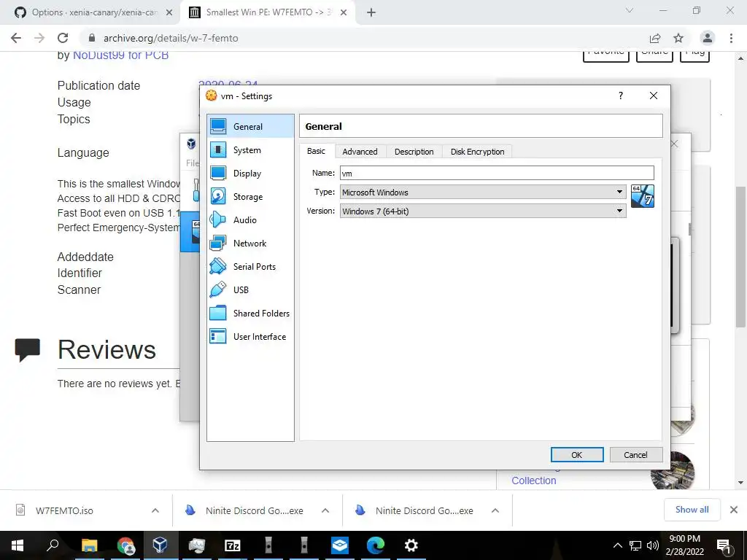
Task: Open the Storage settings category icon
Action: coord(218,196)
